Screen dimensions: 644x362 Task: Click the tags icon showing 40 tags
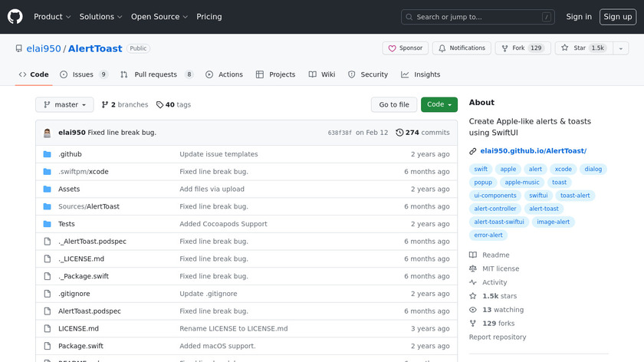(x=159, y=105)
